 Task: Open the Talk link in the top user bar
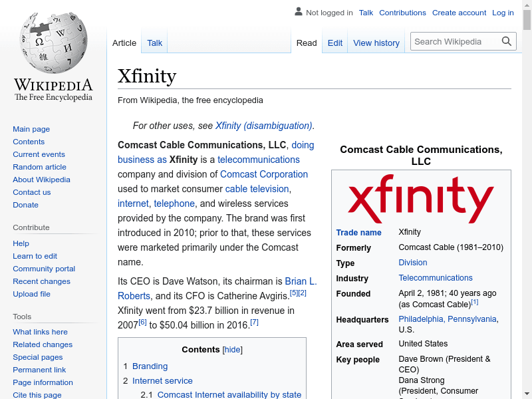[x=366, y=13]
